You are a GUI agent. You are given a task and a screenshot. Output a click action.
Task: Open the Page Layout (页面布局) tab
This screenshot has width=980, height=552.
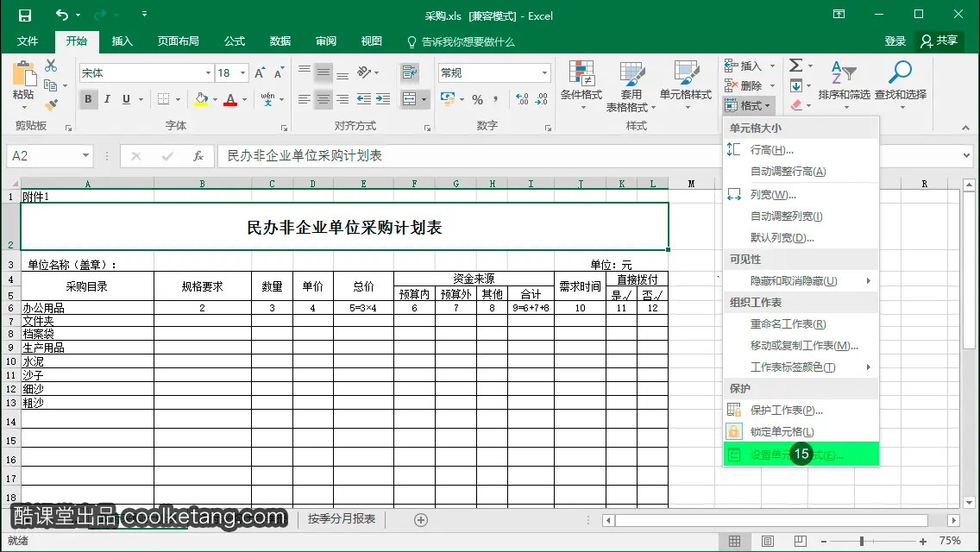point(178,41)
